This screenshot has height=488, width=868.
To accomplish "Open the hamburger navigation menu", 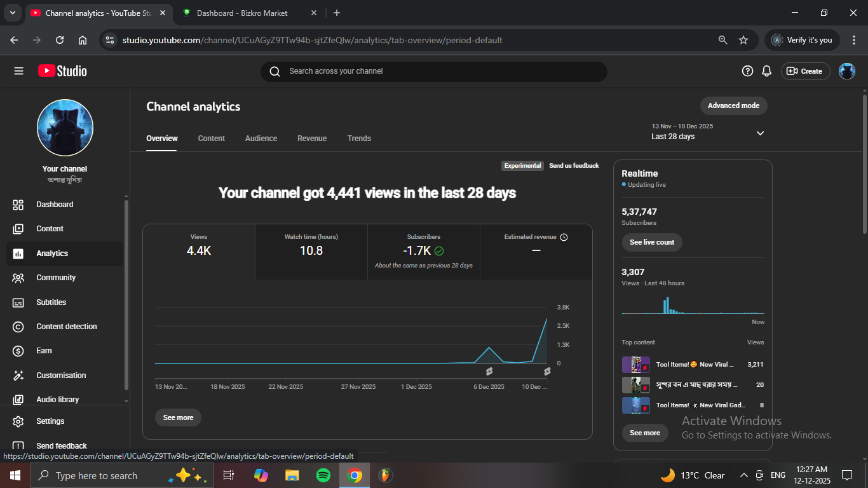I will pos(18,71).
